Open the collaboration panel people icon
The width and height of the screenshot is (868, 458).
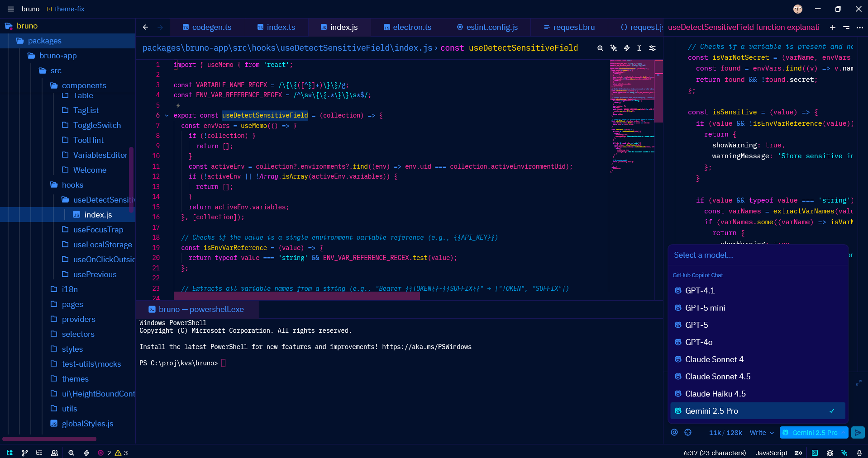pos(54,453)
